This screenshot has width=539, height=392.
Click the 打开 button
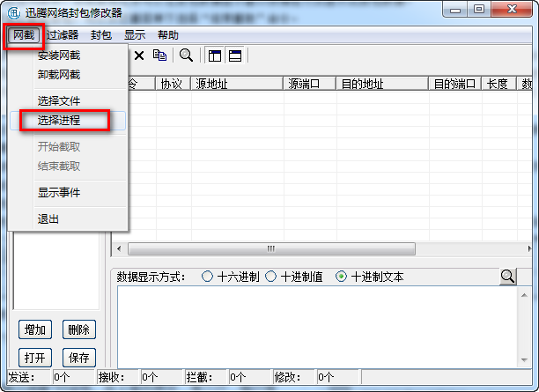35,358
